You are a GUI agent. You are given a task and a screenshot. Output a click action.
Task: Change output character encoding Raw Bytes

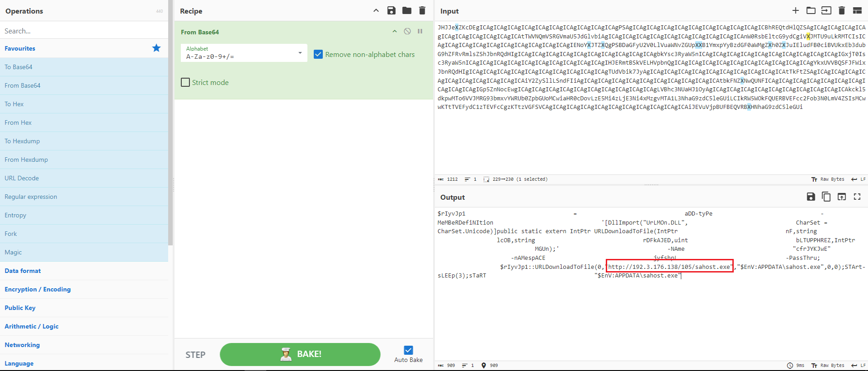point(828,366)
